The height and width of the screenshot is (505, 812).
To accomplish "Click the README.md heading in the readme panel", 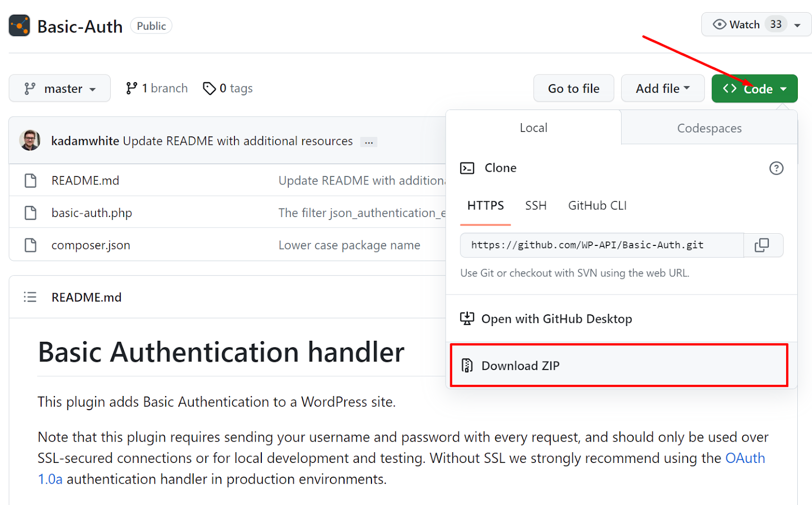I will [x=86, y=297].
